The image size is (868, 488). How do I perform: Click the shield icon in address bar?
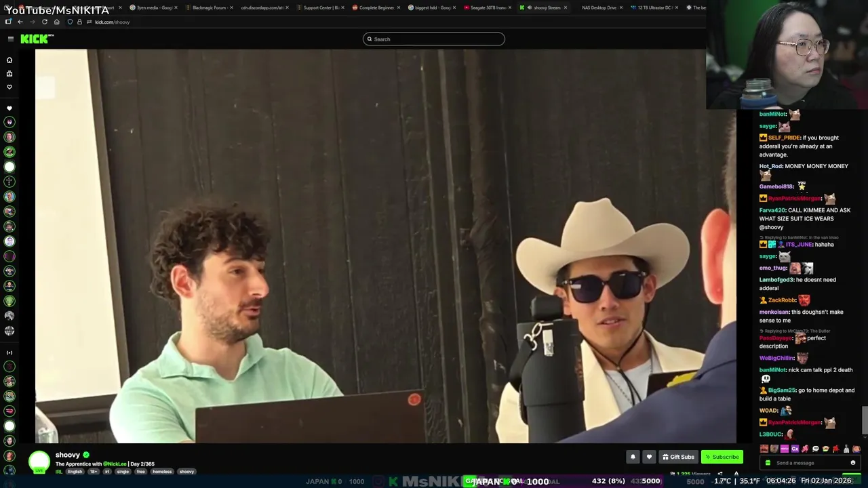pyautogui.click(x=70, y=22)
